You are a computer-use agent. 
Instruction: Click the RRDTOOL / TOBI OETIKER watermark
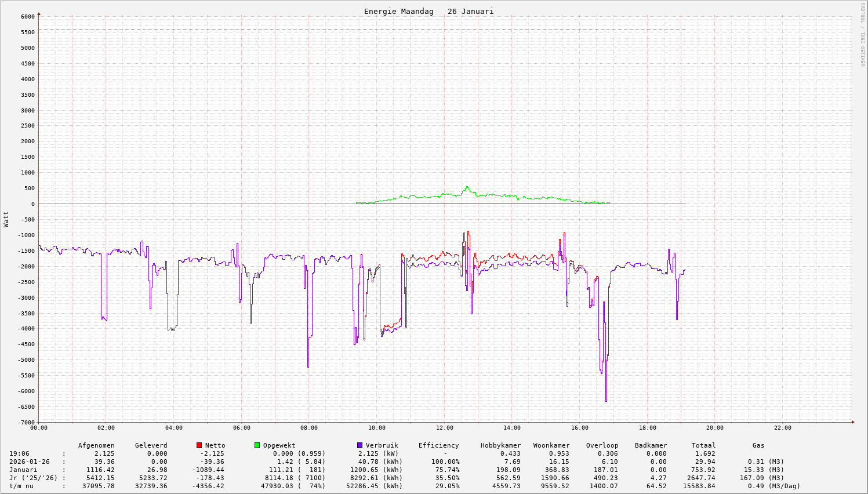pyautogui.click(x=862, y=34)
